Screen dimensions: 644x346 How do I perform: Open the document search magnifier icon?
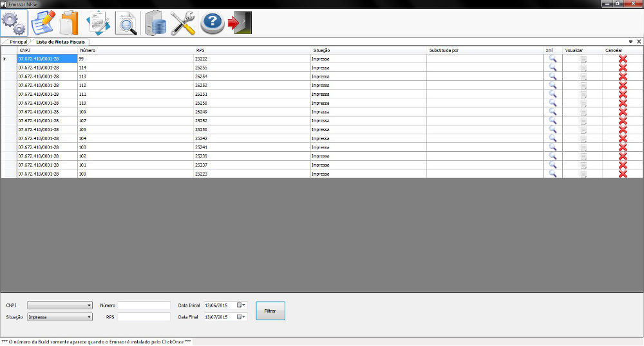[x=127, y=23]
